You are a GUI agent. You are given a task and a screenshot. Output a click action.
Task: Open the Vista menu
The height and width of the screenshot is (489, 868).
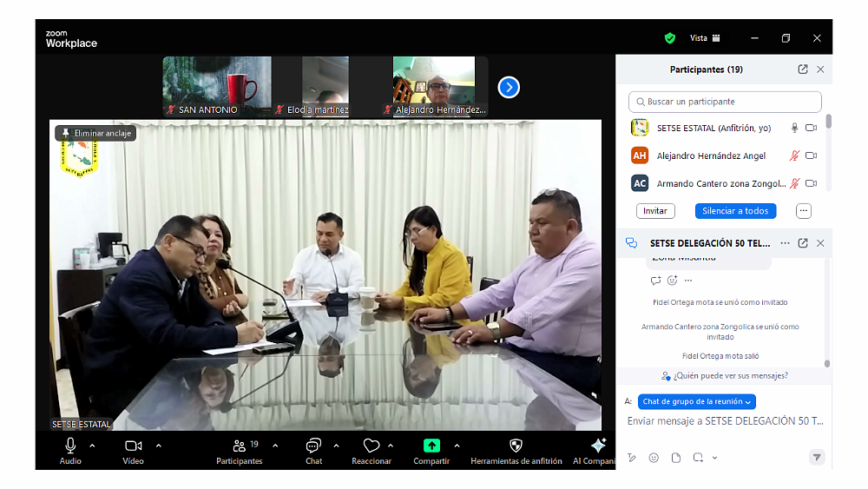click(x=704, y=38)
